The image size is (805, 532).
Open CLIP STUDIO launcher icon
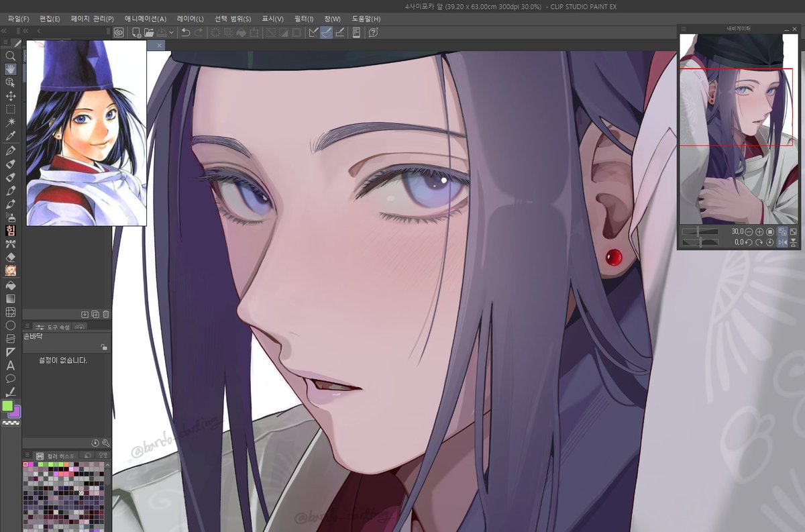pos(118,32)
